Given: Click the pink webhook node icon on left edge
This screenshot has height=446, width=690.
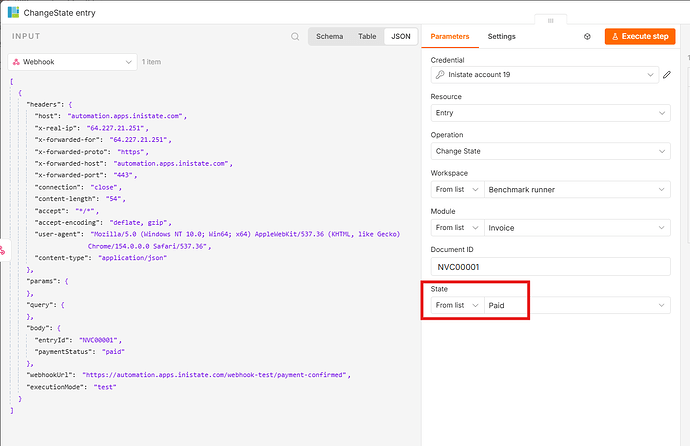Looking at the screenshot, I should (3, 251).
